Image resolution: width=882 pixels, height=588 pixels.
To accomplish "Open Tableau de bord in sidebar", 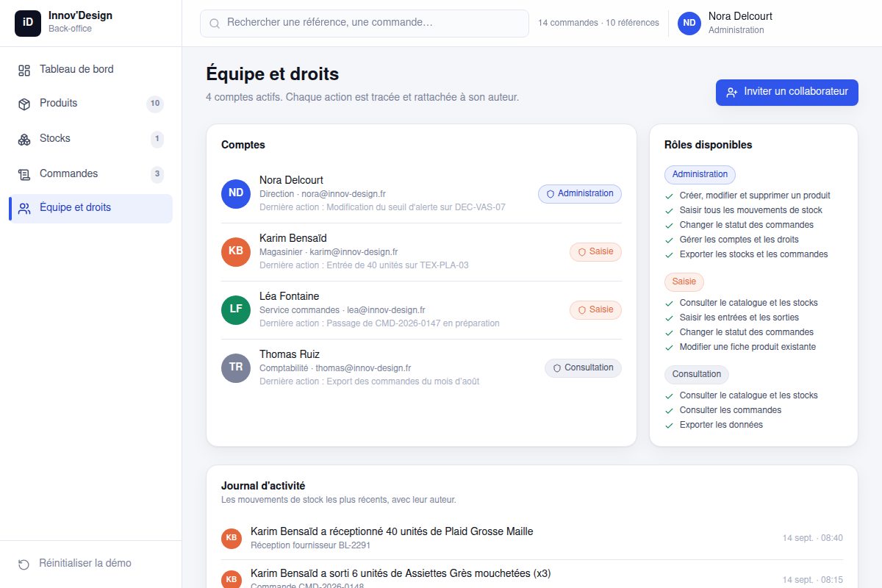I will pyautogui.click(x=90, y=70).
